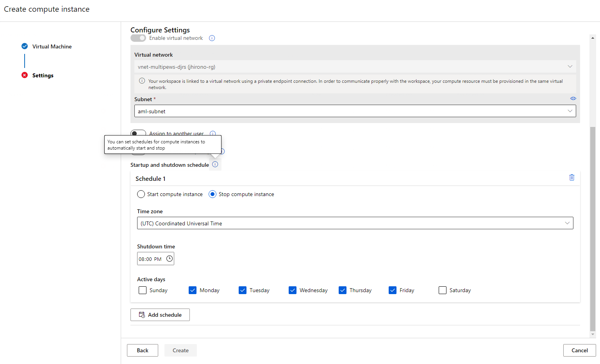Image resolution: width=600 pixels, height=364 pixels.
Task: Click the green checkmark beside Virtual Machine step
Action: tap(24, 46)
